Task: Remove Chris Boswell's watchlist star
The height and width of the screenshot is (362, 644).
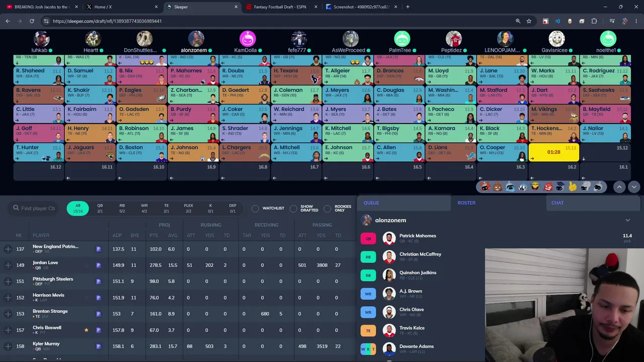Action: [86, 330]
